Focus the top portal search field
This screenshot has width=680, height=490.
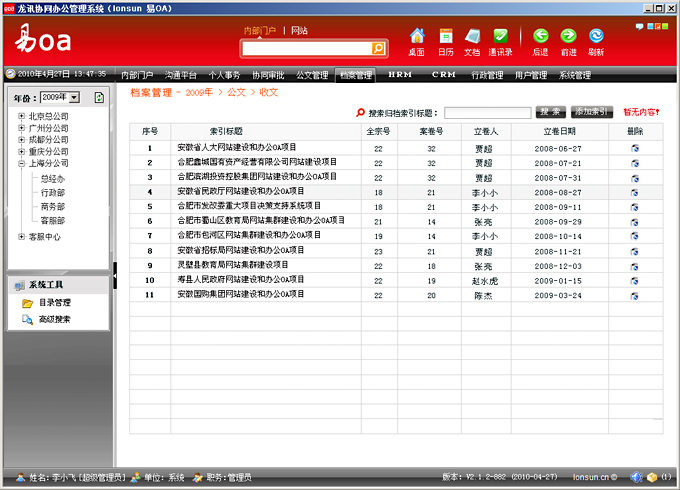[x=307, y=49]
